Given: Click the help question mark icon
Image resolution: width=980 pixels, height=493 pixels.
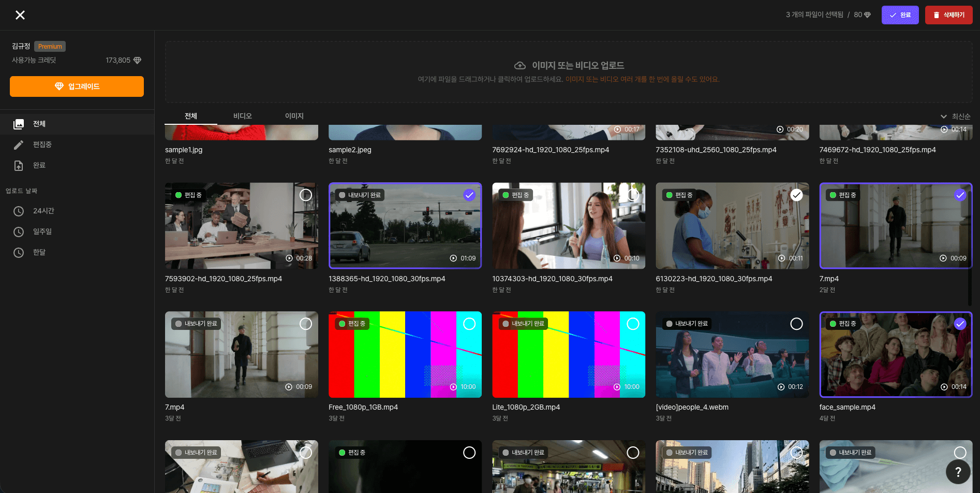Looking at the screenshot, I should 958,472.
